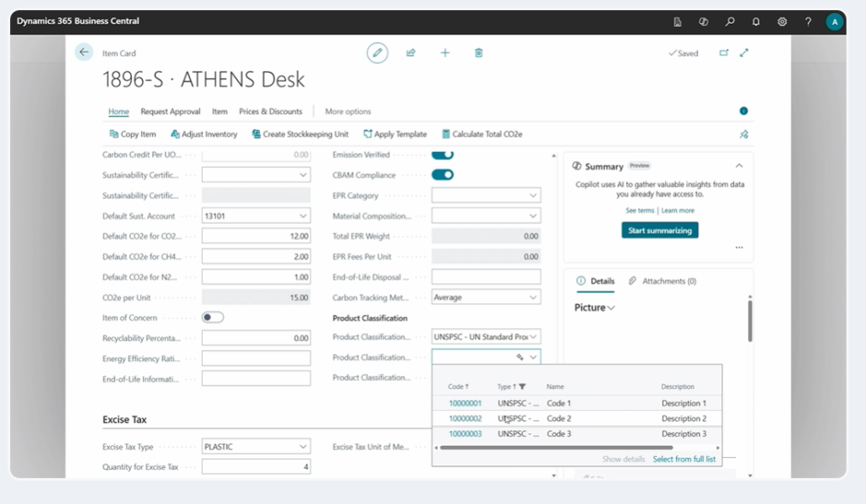Click the Energy Efficiency Rating field

(256, 359)
